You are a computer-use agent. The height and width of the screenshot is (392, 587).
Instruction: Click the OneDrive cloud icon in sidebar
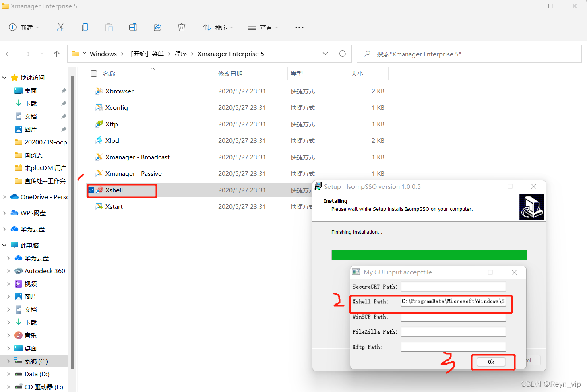pos(14,197)
